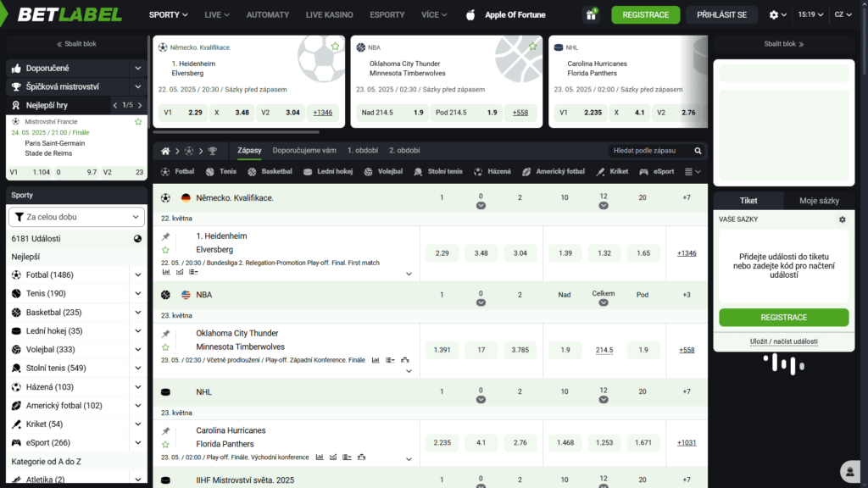The height and width of the screenshot is (488, 868).
Task: Open the support chat icon
Action: pyautogui.click(x=849, y=471)
